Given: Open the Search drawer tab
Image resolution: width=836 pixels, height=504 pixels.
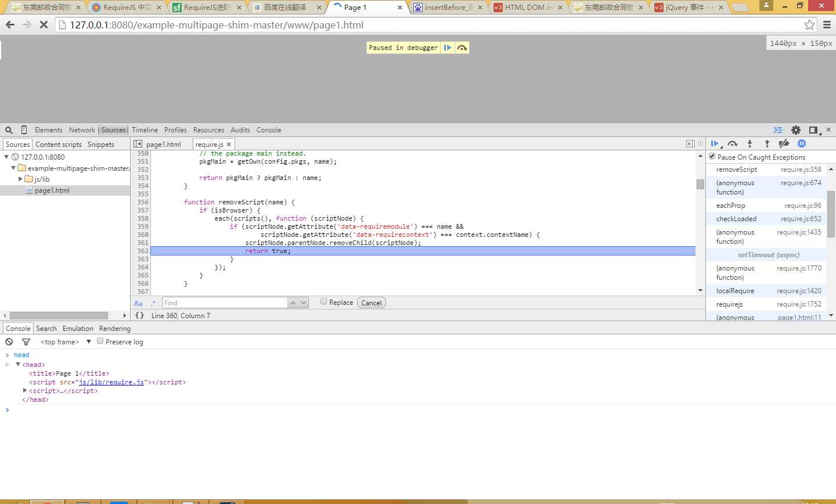Looking at the screenshot, I should click(46, 329).
